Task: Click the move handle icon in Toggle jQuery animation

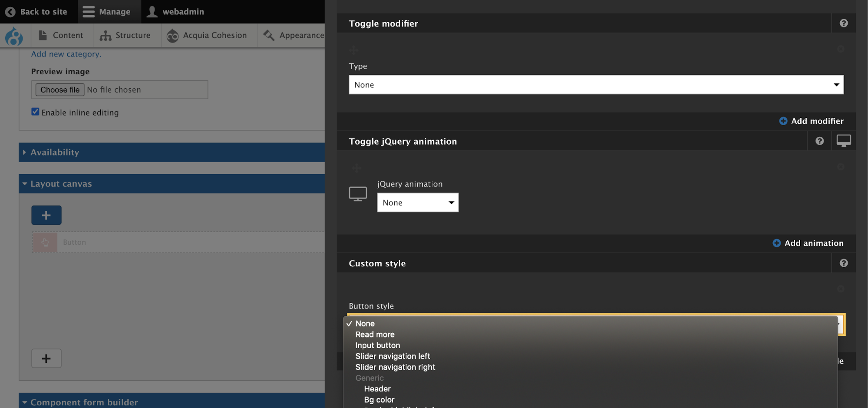Action: click(356, 168)
